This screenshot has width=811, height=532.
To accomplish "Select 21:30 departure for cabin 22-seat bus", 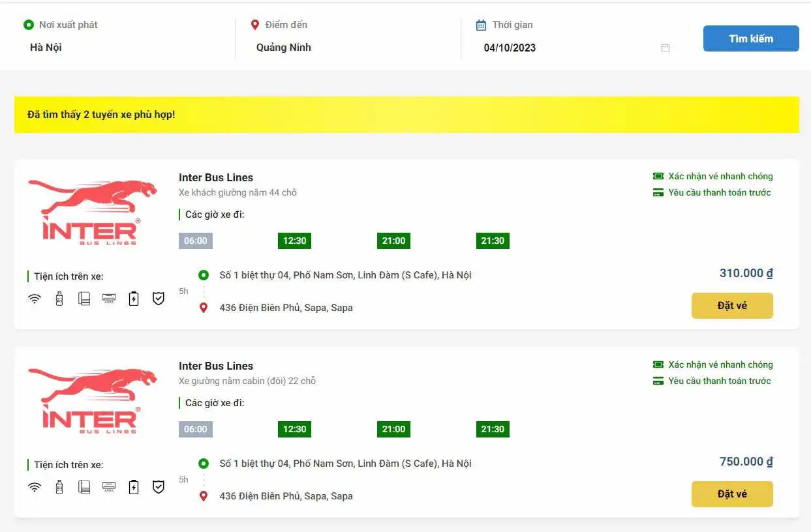I will 493,429.
